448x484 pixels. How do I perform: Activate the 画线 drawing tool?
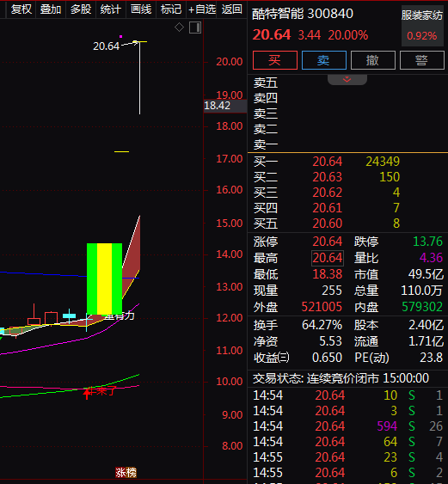141,9
